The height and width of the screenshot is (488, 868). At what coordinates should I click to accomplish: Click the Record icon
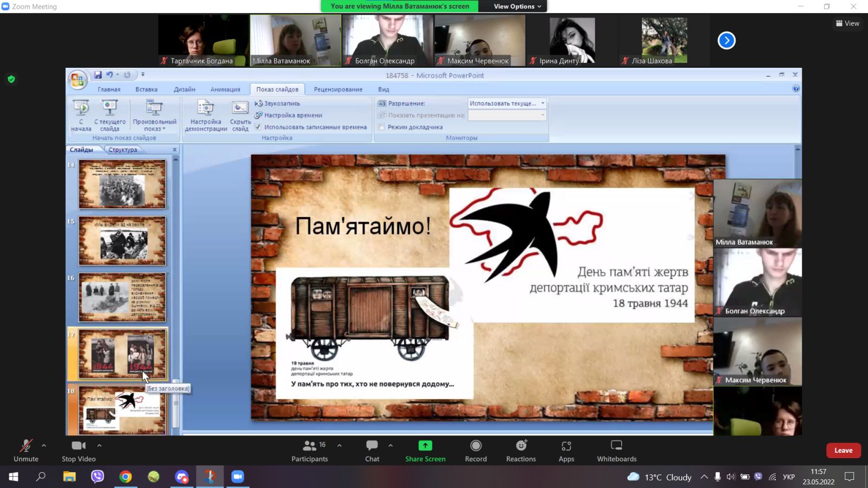(476, 446)
